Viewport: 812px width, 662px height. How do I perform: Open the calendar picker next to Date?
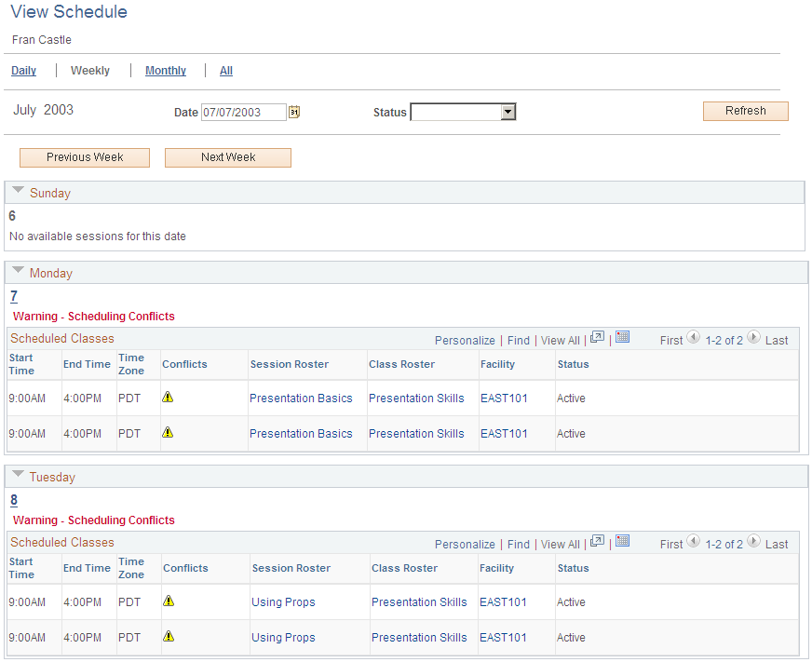coord(294,112)
